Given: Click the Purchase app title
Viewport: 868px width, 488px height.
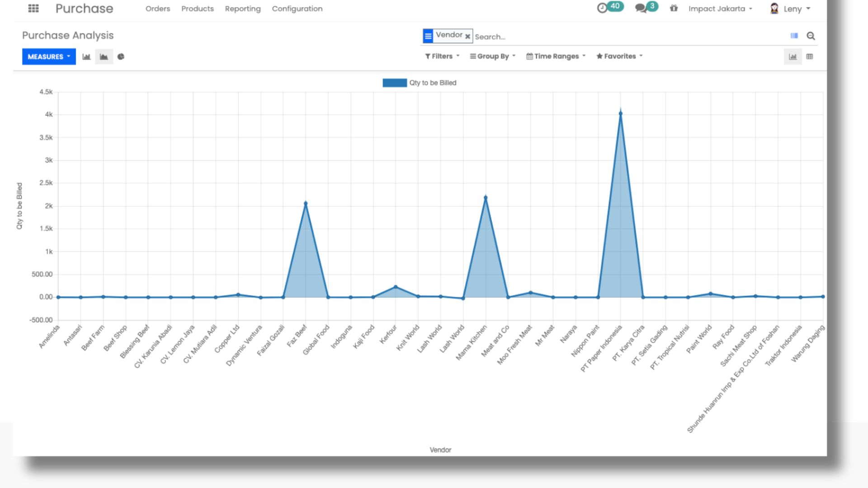Looking at the screenshot, I should point(84,9).
